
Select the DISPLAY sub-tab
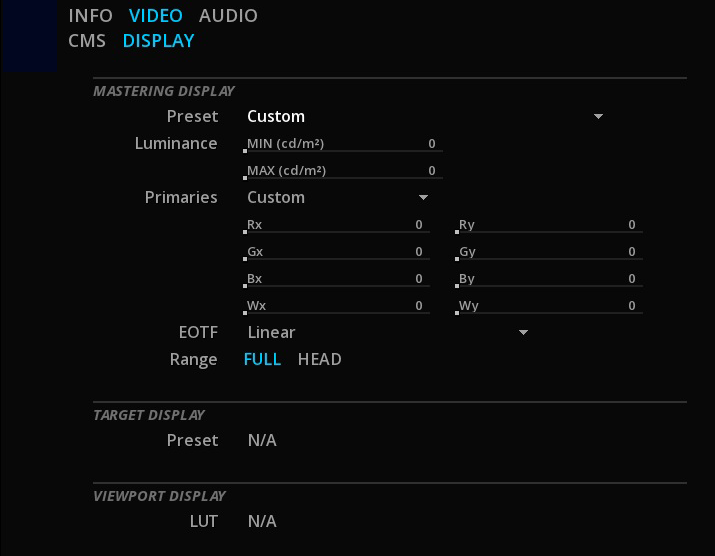[158, 41]
